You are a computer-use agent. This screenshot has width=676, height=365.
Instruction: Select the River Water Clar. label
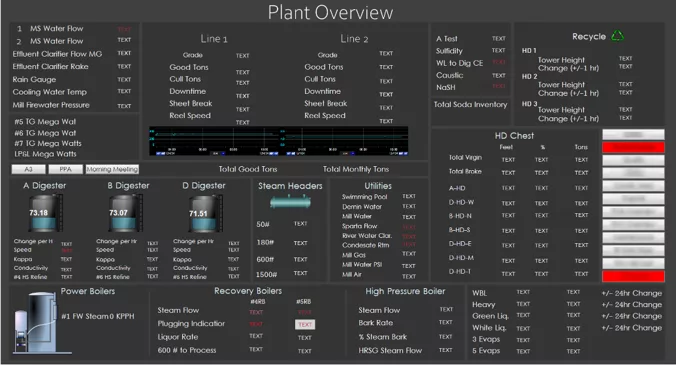click(x=367, y=236)
